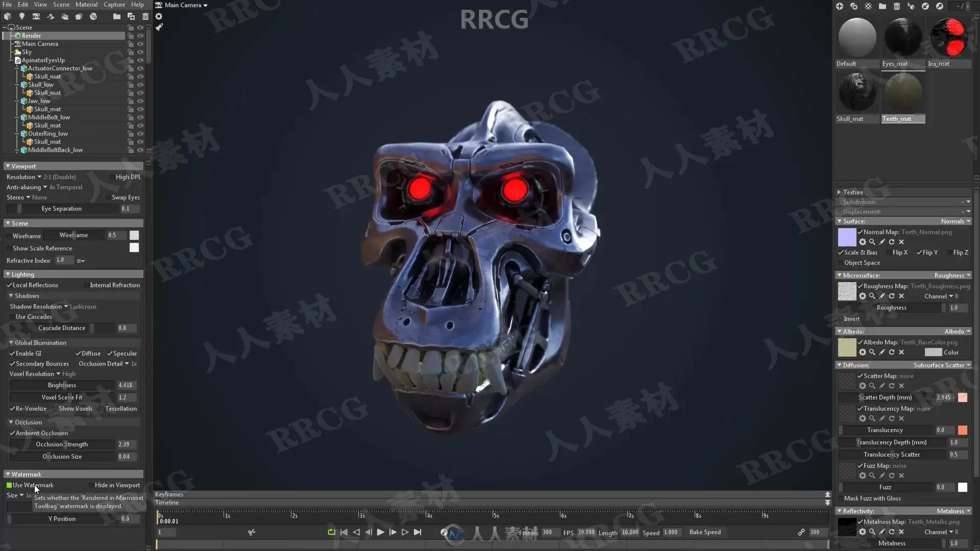Toggle the Local Reflections checkbox
This screenshot has height=551, width=980.
9,285
